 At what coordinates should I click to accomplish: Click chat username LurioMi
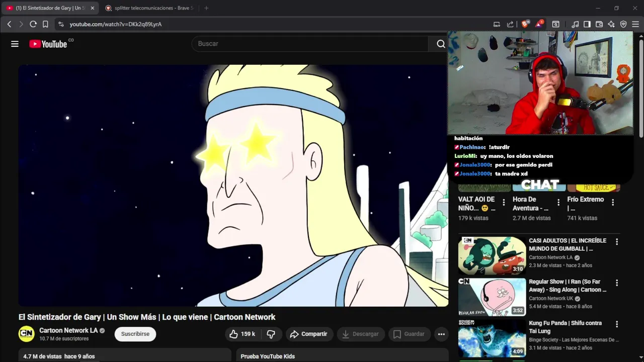coord(465,156)
